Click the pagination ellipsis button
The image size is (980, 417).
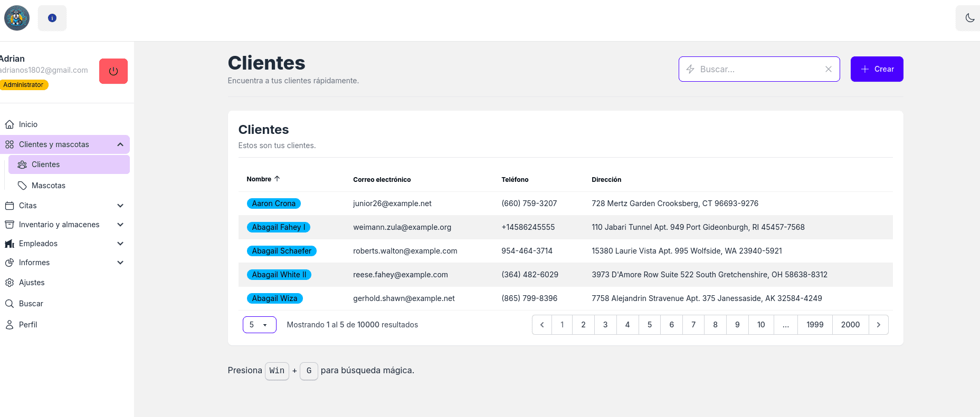coord(786,325)
